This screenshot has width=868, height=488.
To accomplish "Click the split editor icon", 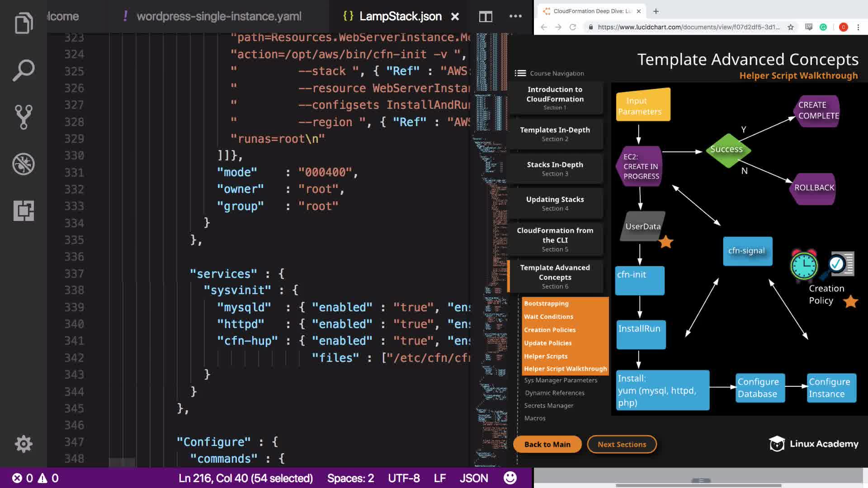I will click(486, 17).
